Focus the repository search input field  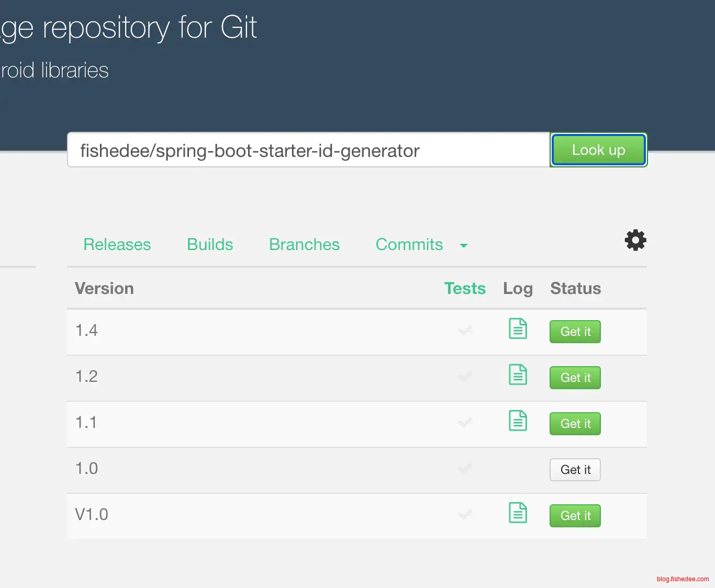308,151
